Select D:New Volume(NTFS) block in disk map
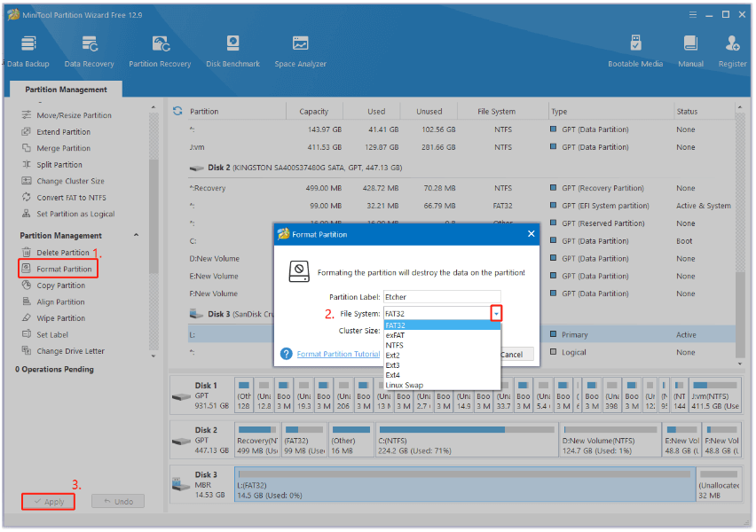Viewport: 756px width, 532px height. pyautogui.click(x=610, y=440)
